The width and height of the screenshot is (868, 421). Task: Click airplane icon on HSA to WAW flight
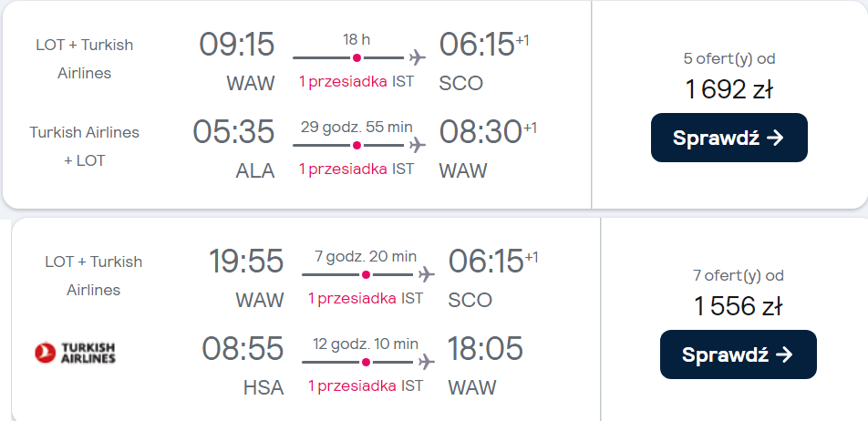427,362
